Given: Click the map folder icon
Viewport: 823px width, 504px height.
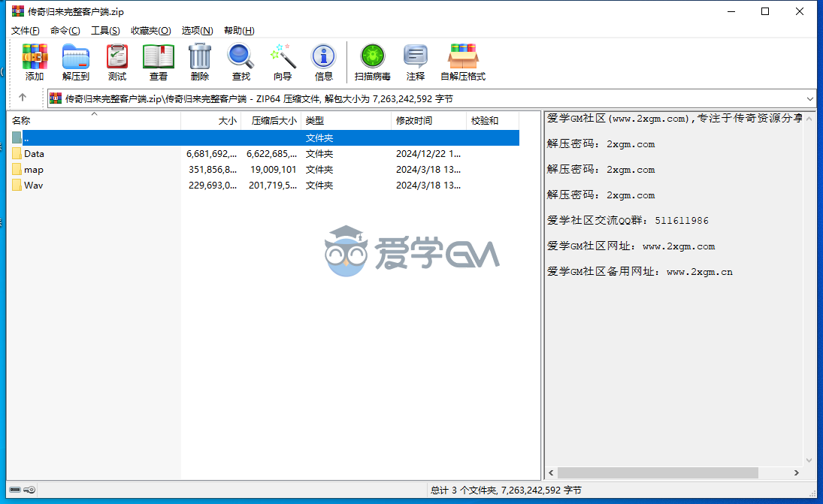Looking at the screenshot, I should (17, 170).
